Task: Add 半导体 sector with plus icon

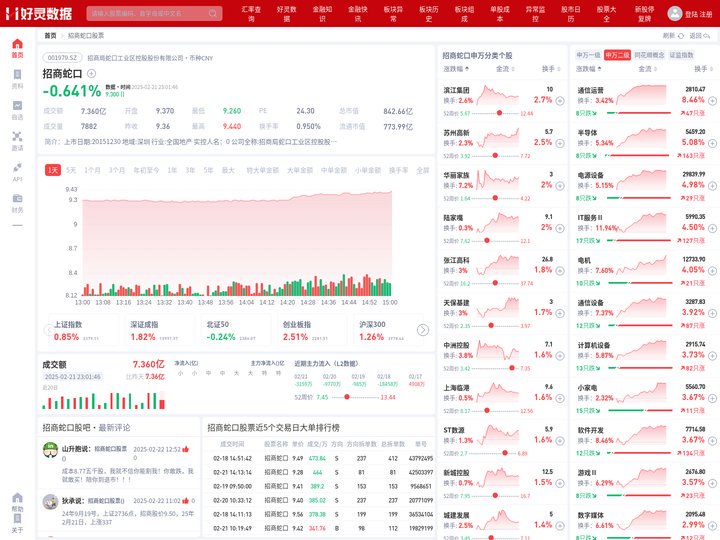Action: 712,143
